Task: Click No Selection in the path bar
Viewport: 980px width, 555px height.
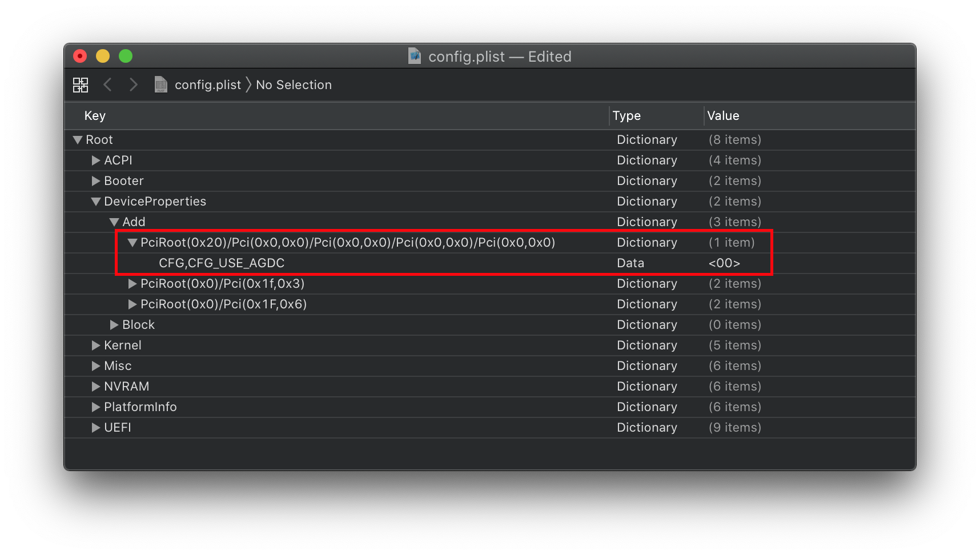Action: (x=294, y=85)
